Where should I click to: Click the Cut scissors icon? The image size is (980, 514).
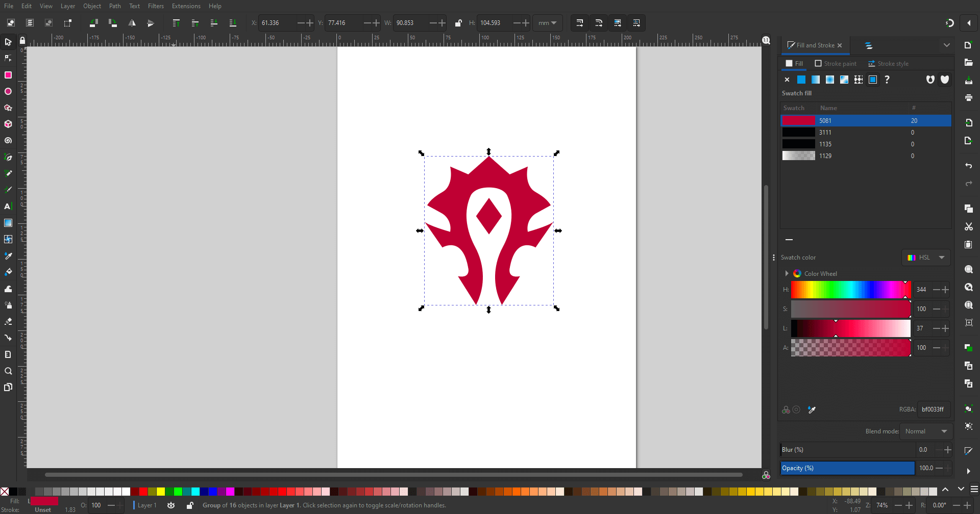(968, 226)
